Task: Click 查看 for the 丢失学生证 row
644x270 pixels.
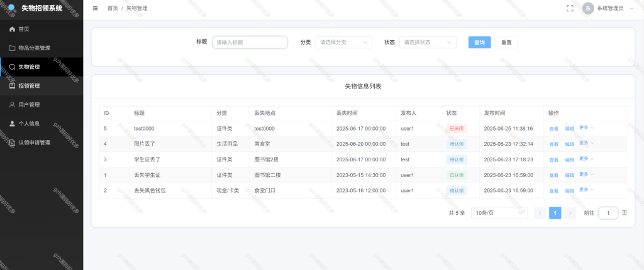Action: pyautogui.click(x=553, y=175)
